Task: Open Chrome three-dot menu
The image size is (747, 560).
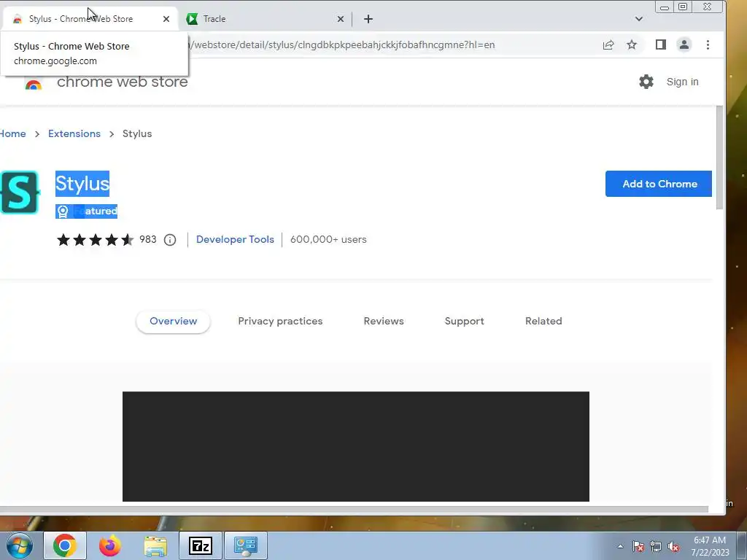Action: (708, 44)
